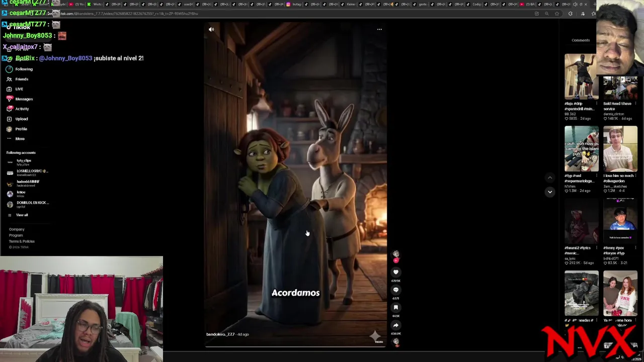Open the DOMIILOL EN KICK account

coord(28,204)
